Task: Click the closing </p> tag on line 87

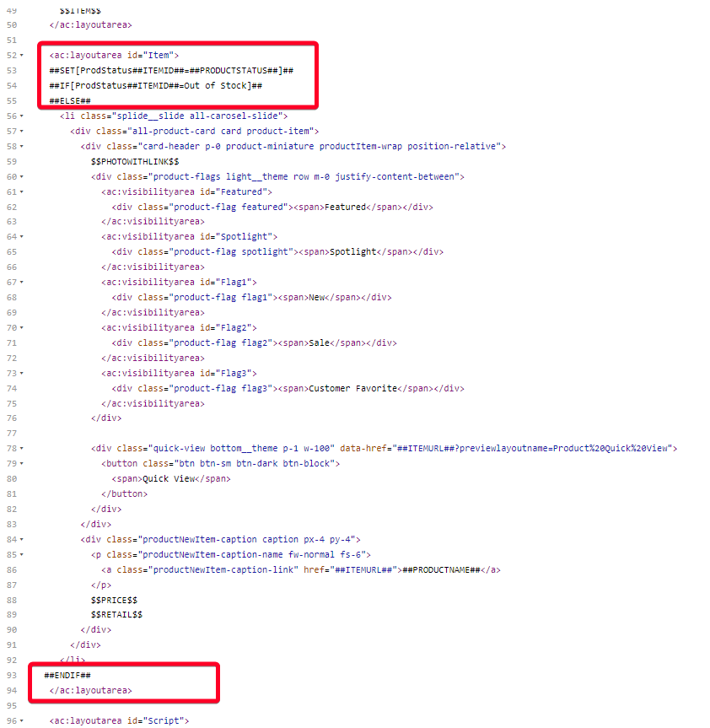Action: 101,585
